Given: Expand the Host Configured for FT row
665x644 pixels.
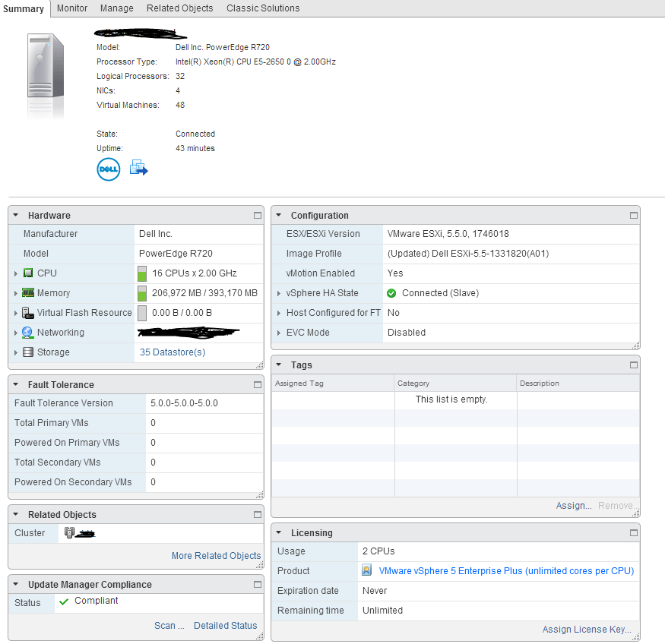Looking at the screenshot, I should coord(279,313).
